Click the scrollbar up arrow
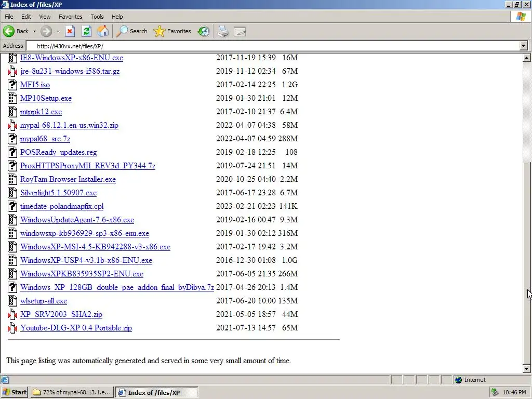This screenshot has height=399, width=532. point(526,58)
